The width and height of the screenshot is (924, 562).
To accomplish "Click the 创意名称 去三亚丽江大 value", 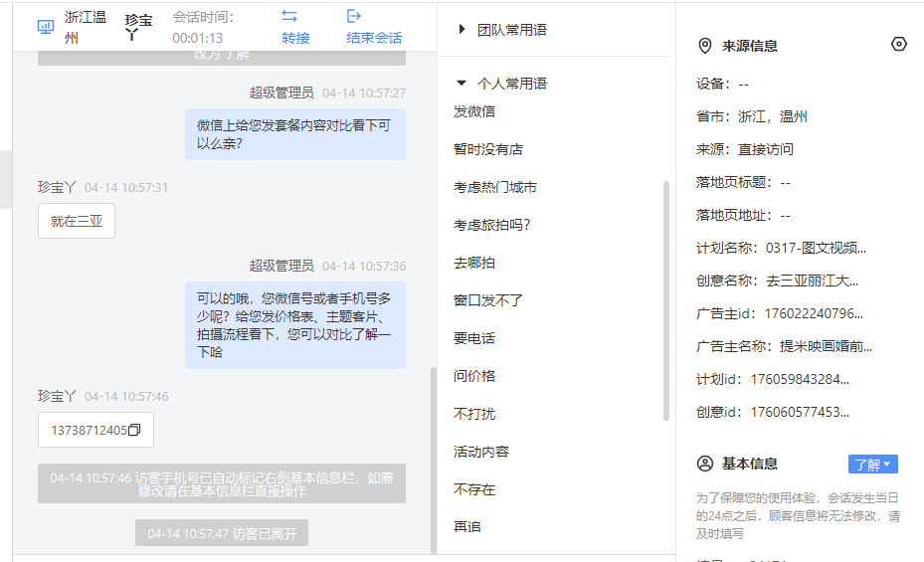I will [x=812, y=281].
